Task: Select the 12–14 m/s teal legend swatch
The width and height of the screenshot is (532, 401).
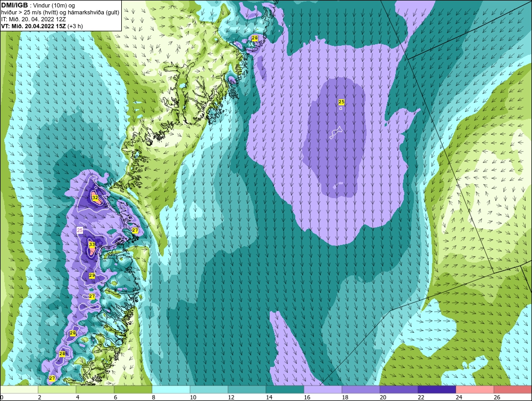Action: [247, 389]
